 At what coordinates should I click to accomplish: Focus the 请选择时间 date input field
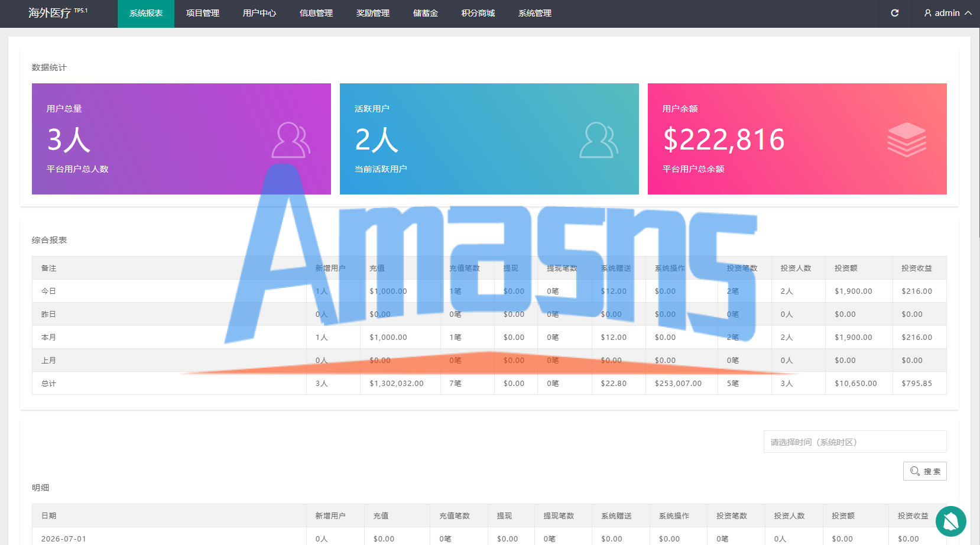855,442
